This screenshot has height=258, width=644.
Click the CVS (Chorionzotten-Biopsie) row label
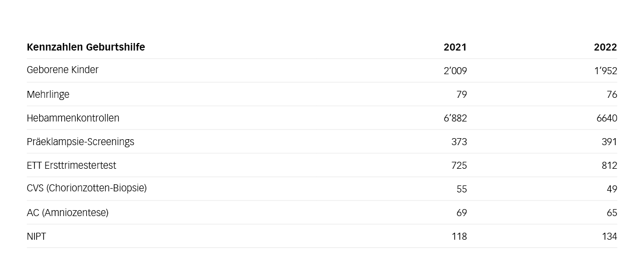[x=87, y=188]
